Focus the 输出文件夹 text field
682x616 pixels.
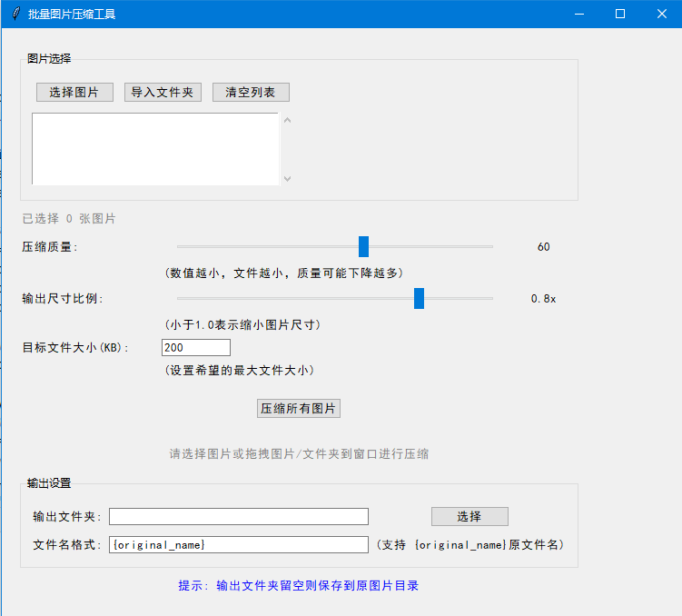(239, 516)
